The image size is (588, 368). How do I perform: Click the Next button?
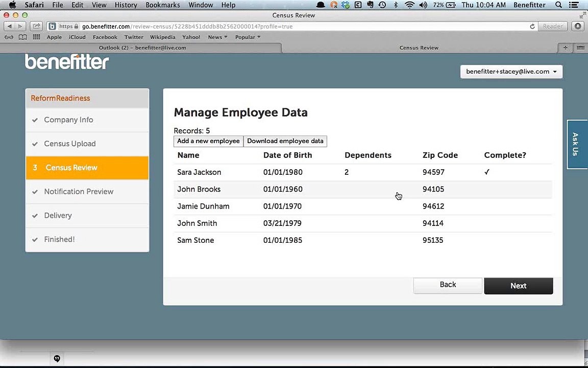click(x=518, y=286)
